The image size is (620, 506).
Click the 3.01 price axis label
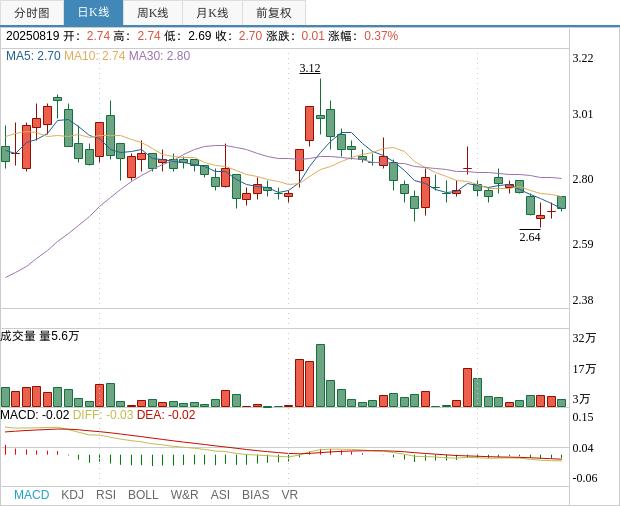[583, 115]
